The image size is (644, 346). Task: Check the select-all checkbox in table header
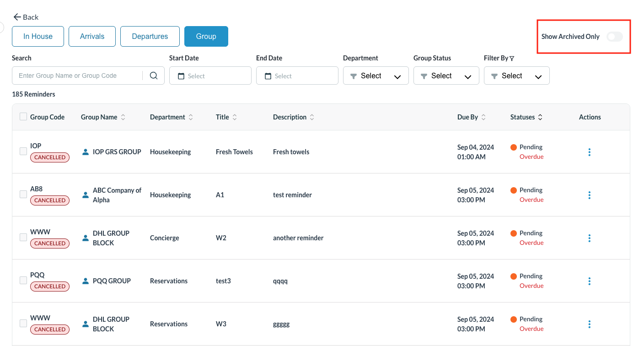tap(23, 117)
